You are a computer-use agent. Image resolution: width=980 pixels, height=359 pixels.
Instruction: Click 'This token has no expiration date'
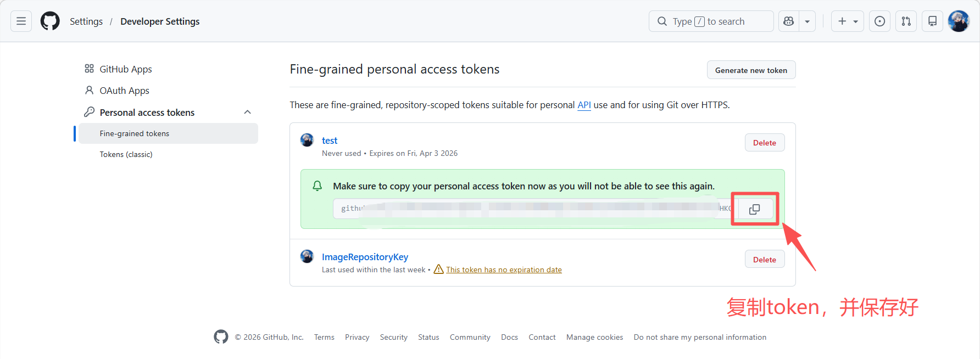point(504,270)
